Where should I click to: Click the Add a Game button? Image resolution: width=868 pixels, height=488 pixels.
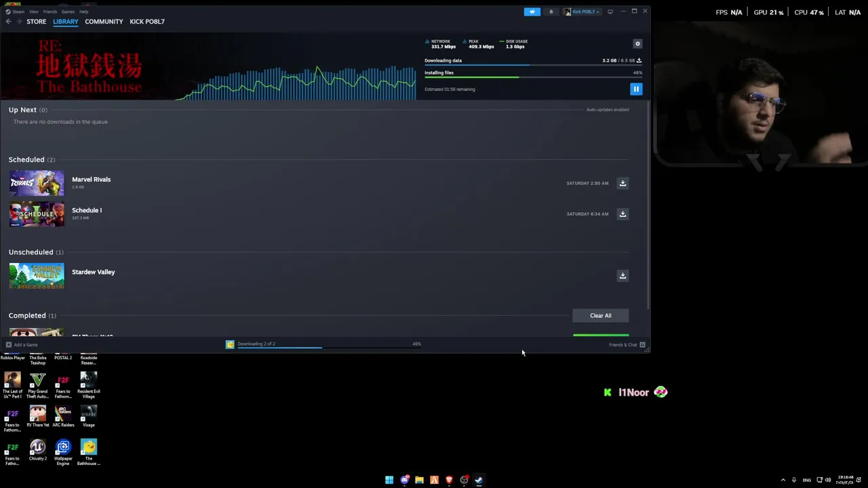click(22, 344)
